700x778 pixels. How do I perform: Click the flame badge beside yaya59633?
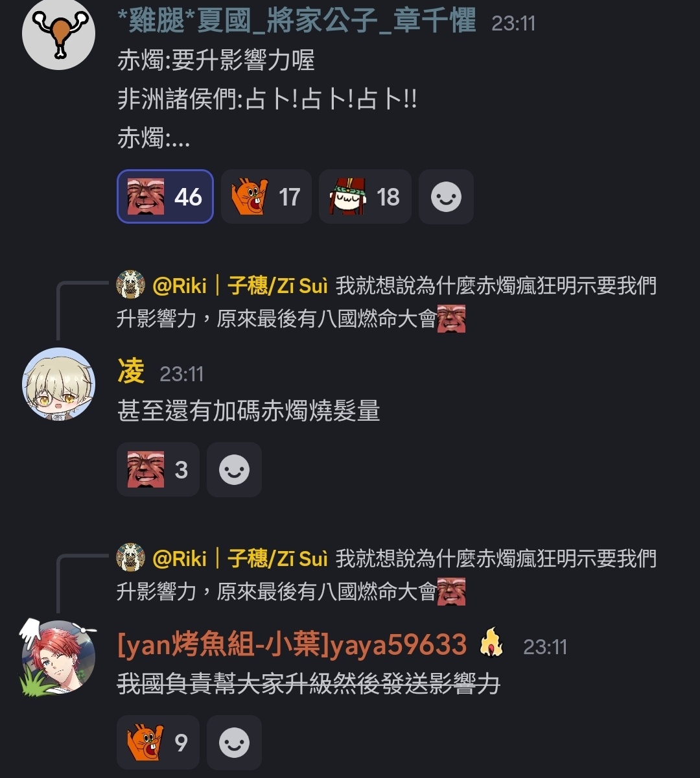[x=491, y=644]
